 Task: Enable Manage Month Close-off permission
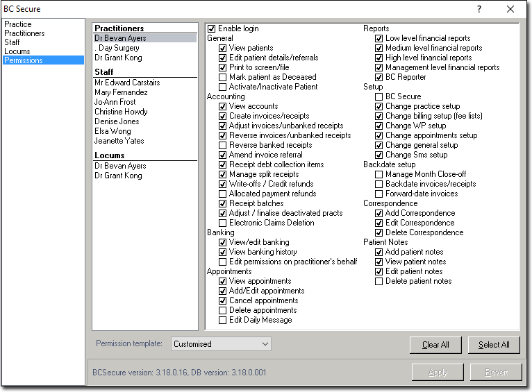point(379,174)
